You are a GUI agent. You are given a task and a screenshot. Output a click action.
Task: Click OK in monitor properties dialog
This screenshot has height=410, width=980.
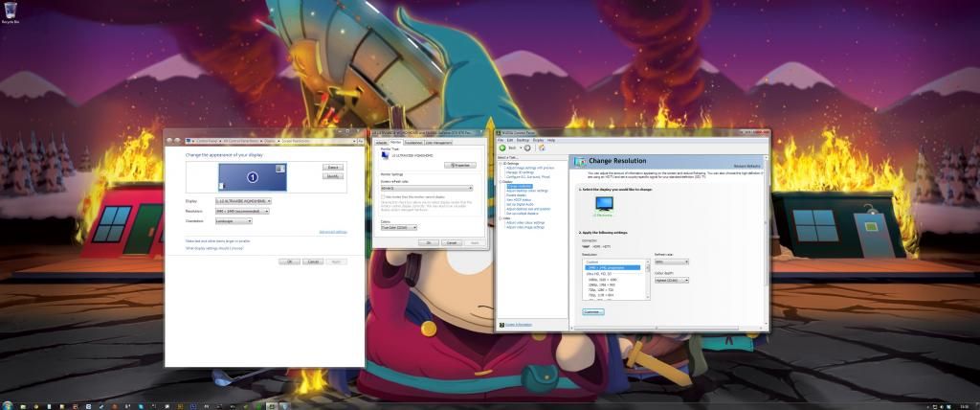pos(429,243)
